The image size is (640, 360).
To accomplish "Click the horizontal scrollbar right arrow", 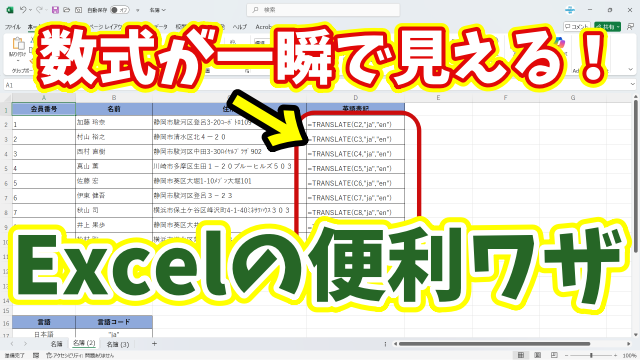I will [629, 344].
